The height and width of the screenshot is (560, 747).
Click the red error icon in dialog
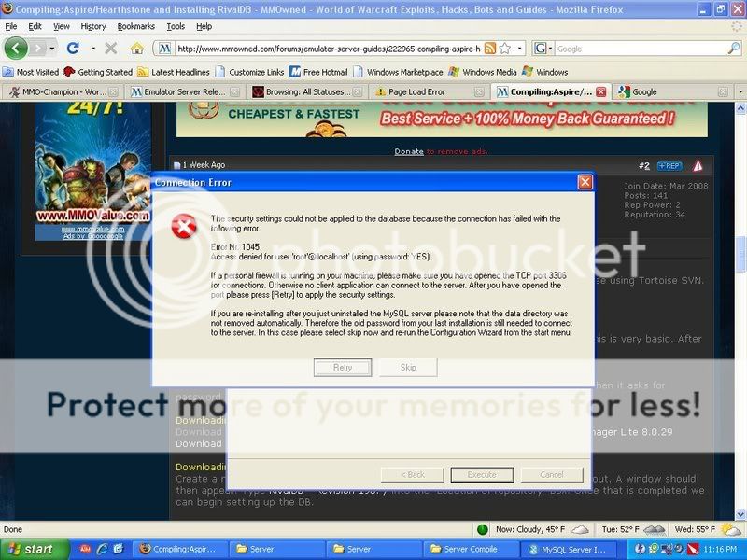click(x=184, y=226)
